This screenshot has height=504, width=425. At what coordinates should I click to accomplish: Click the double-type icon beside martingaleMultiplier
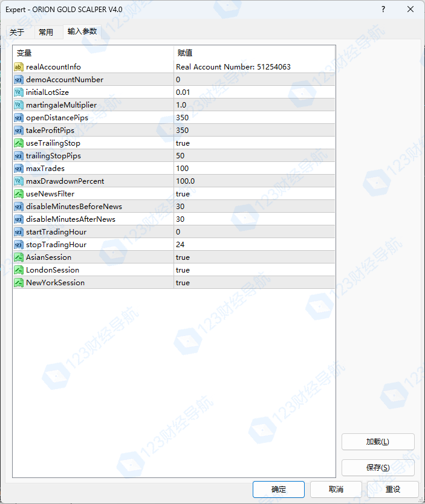[x=19, y=105]
